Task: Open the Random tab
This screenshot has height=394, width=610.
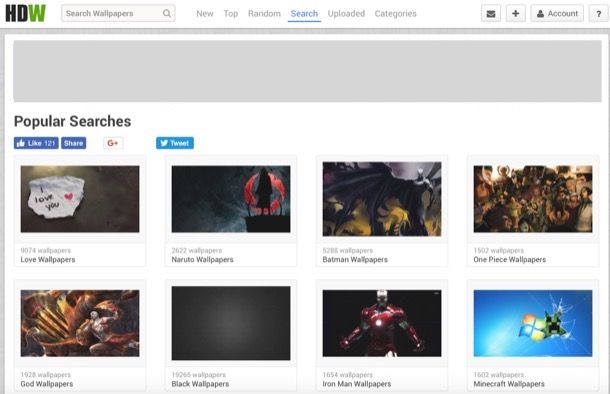Action: pyautogui.click(x=264, y=14)
